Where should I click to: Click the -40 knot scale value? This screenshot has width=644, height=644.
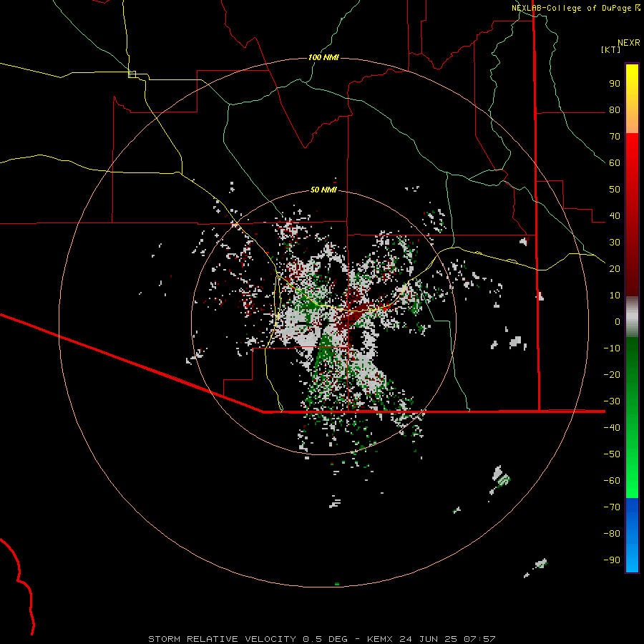click(612, 428)
